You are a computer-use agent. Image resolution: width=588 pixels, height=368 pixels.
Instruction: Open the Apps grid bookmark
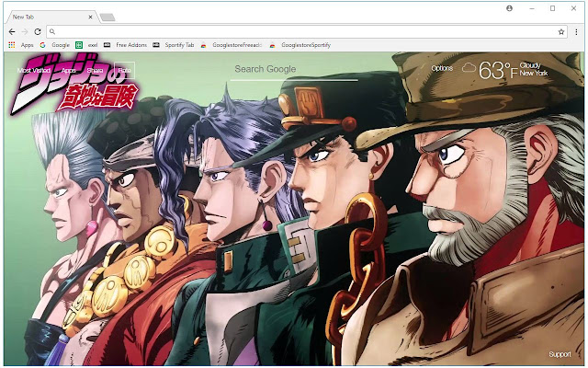pos(21,45)
